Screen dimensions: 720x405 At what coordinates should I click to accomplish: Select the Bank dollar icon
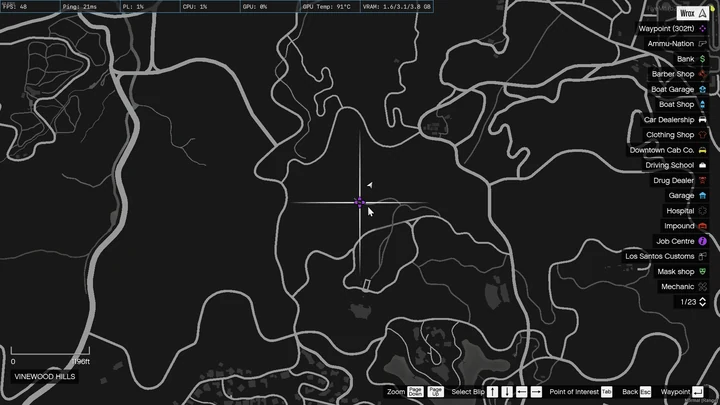pyautogui.click(x=703, y=59)
